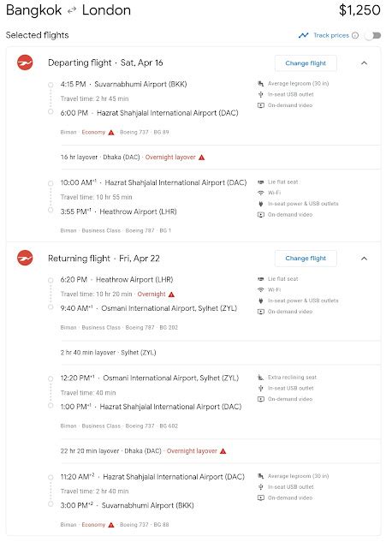Click Change flight for returning flight
Screen dimensions: 392x548
[306, 259]
